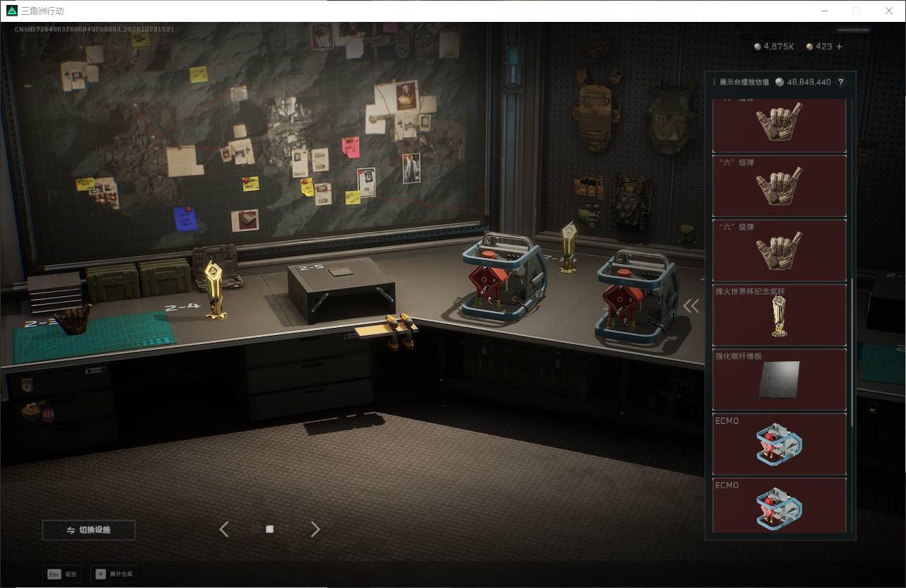Add premium currency with the plus icon
Viewport: 906px width, 588px height.
tap(840, 47)
